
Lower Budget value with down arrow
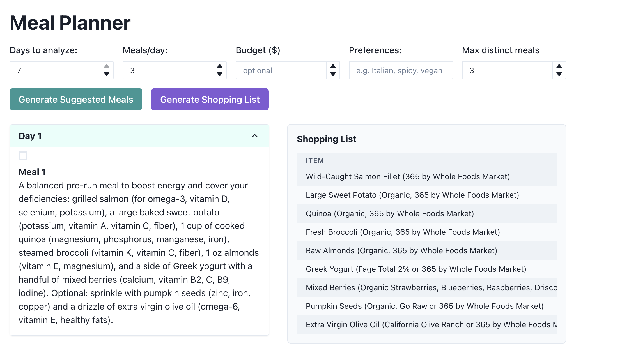[333, 74]
